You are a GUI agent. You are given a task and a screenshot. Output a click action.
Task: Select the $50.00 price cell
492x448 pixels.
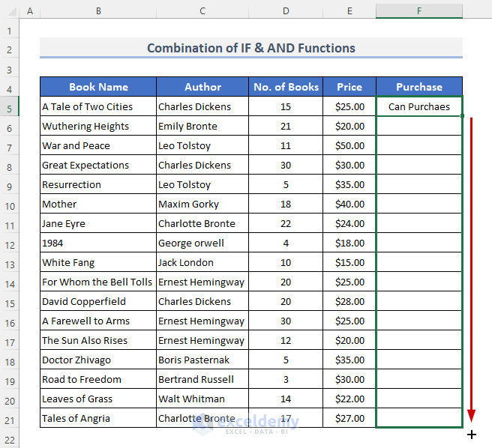click(x=349, y=145)
